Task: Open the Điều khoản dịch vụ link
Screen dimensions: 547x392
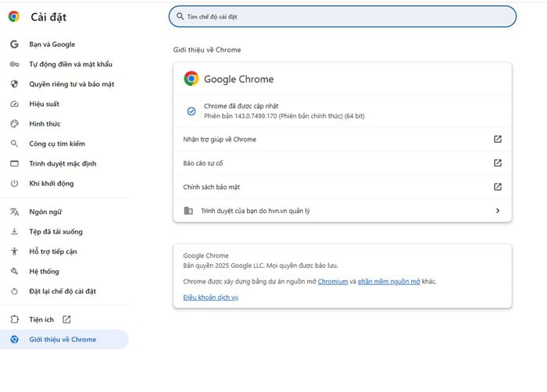Action: click(x=210, y=298)
